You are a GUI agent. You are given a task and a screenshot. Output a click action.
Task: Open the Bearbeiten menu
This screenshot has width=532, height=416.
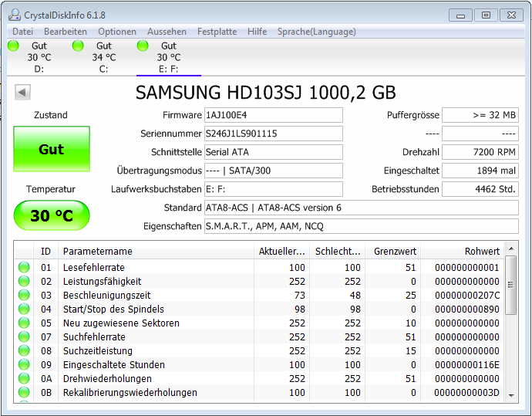(66, 32)
